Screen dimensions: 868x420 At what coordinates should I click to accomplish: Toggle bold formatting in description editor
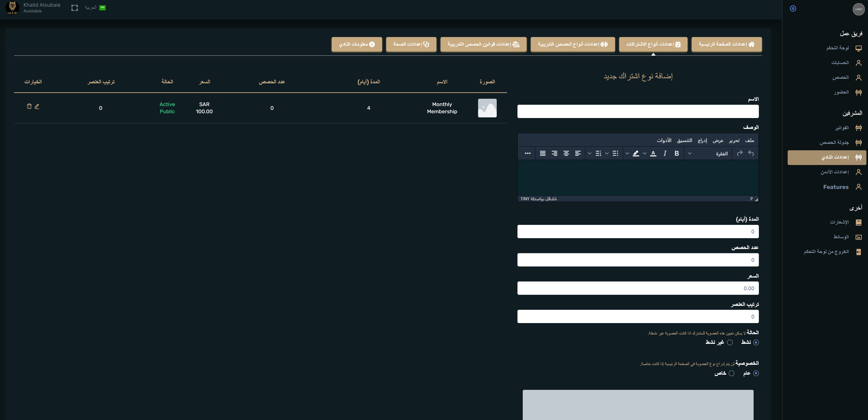[676, 154]
